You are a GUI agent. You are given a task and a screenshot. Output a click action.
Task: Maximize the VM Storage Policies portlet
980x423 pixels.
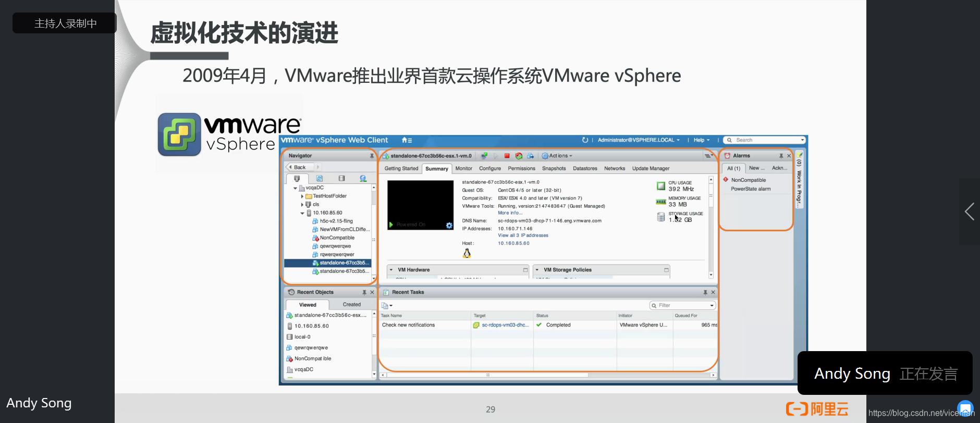[x=666, y=270]
